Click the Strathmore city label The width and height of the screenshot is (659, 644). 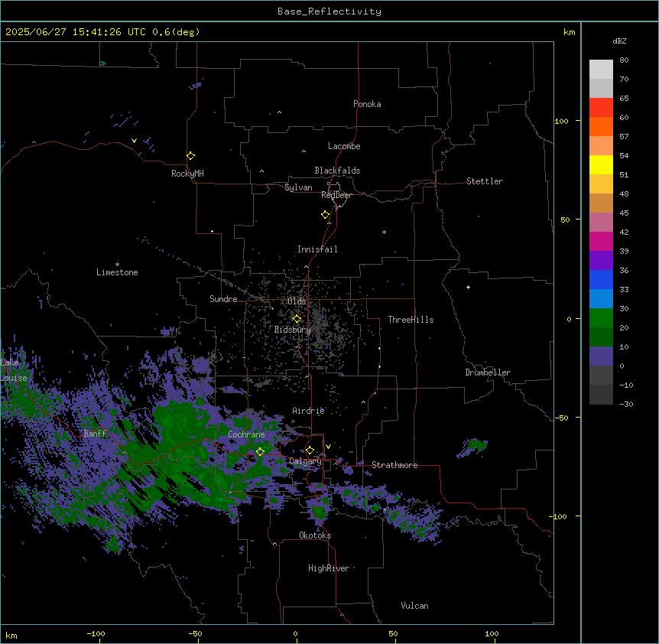point(394,465)
